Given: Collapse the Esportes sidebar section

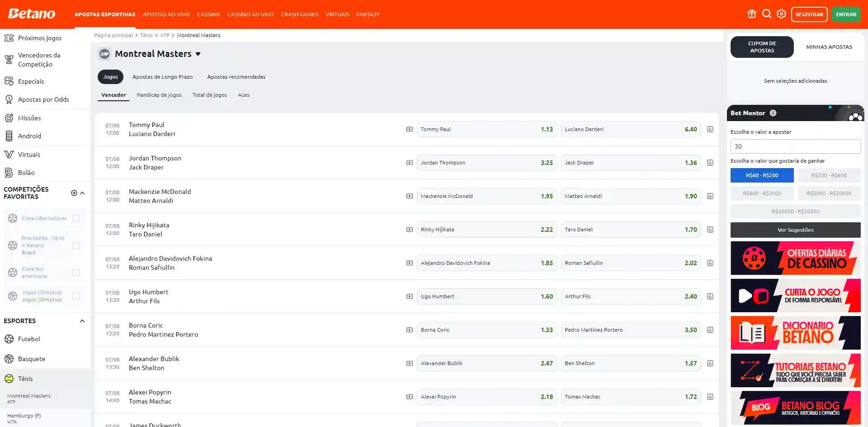Looking at the screenshot, I should click(x=82, y=321).
